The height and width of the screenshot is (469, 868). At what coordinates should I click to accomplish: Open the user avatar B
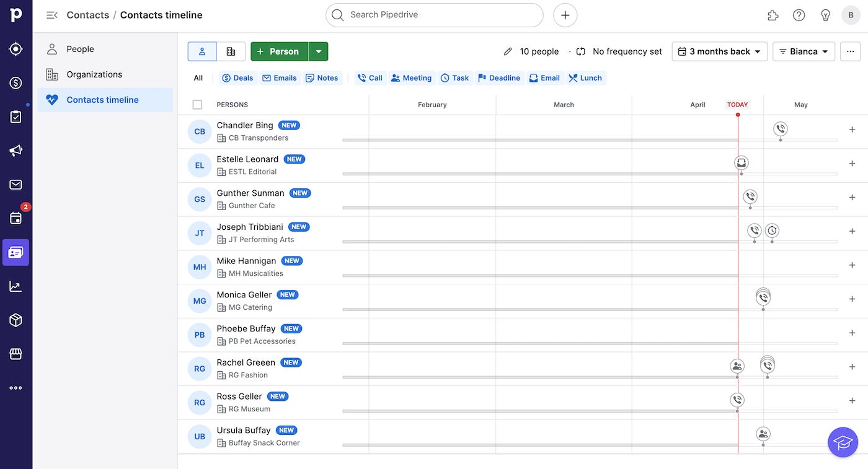pyautogui.click(x=851, y=15)
